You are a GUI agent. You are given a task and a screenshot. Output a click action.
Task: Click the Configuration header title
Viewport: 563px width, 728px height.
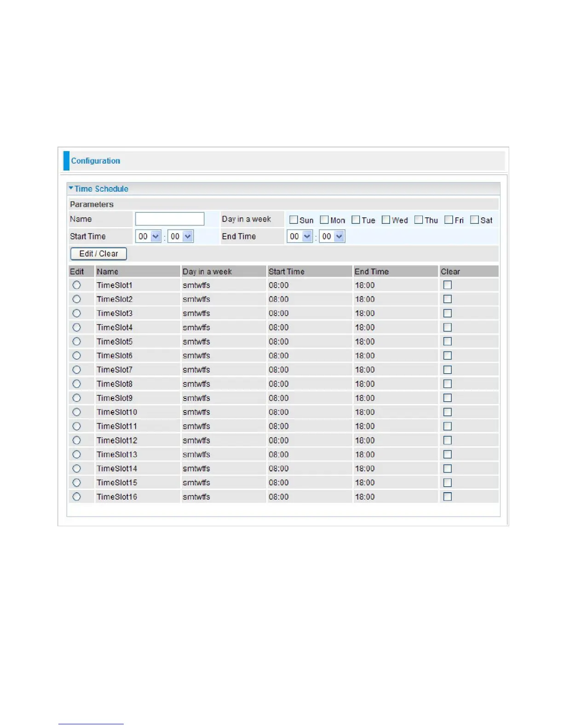[96, 161]
